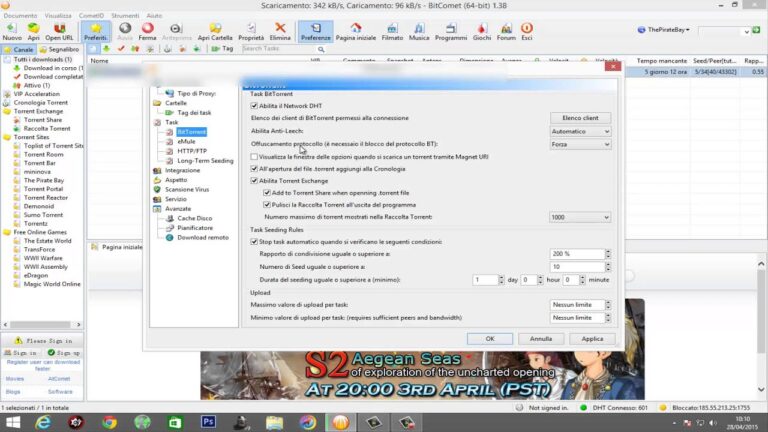The width and height of the screenshot is (768, 432).
Task: Click the left sidebar horizontal scrollbar
Action: 42,325
